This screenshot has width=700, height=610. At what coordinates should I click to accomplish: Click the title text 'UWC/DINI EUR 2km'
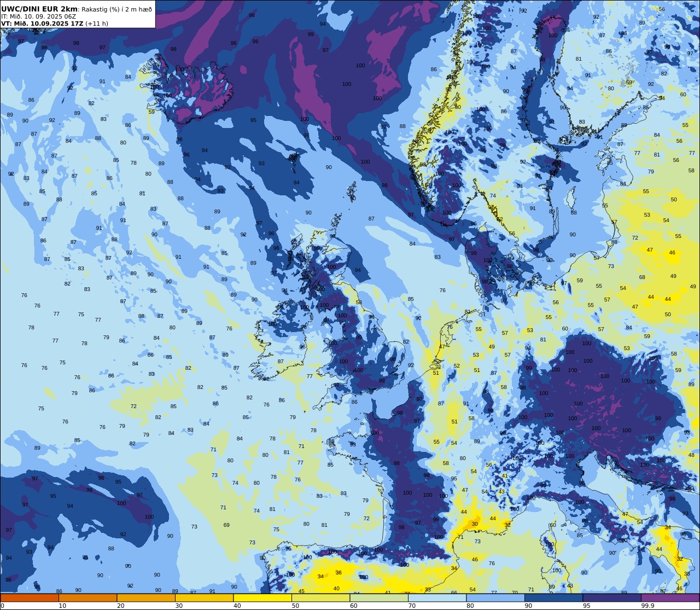point(39,9)
